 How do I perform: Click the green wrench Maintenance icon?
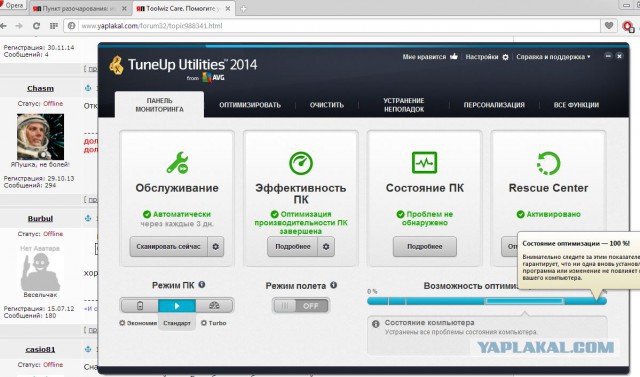(x=177, y=163)
